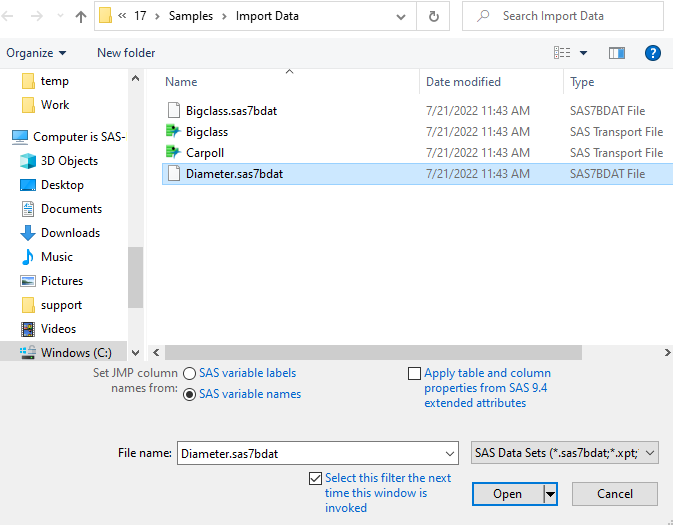Go back to previous folder arrow
The image size is (673, 525).
7,16
